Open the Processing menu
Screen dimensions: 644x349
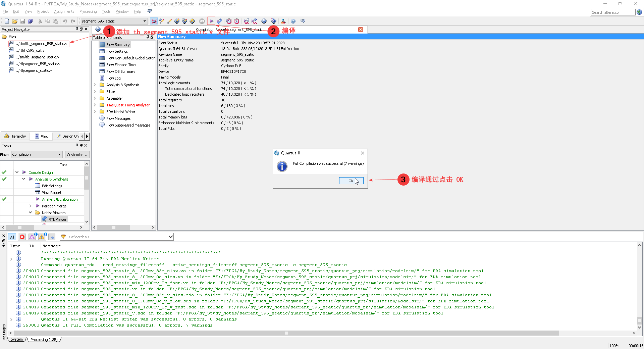click(x=88, y=11)
